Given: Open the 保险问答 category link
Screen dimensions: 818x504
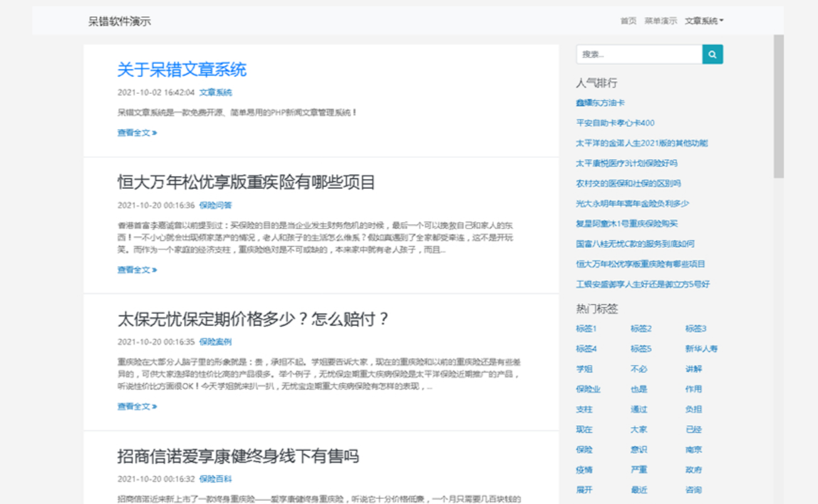Looking at the screenshot, I should click(x=215, y=205).
